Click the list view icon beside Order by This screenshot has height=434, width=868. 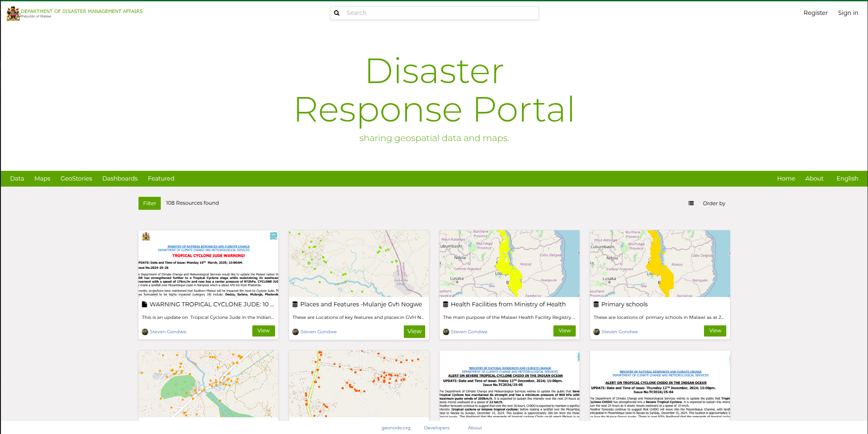[691, 203]
